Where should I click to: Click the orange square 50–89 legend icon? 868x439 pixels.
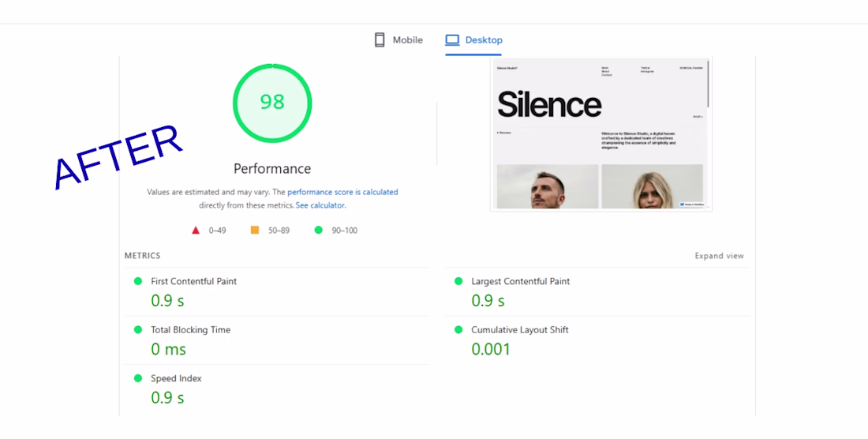(255, 231)
